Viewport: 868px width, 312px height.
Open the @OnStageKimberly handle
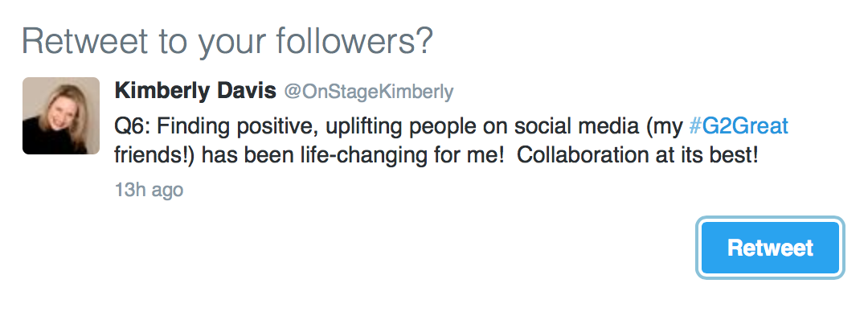369,92
